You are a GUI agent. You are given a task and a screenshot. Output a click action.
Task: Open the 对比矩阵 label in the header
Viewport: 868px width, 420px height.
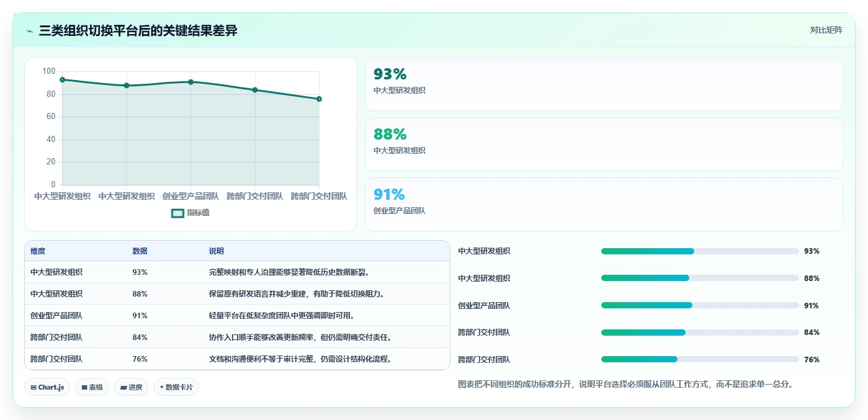point(826,30)
